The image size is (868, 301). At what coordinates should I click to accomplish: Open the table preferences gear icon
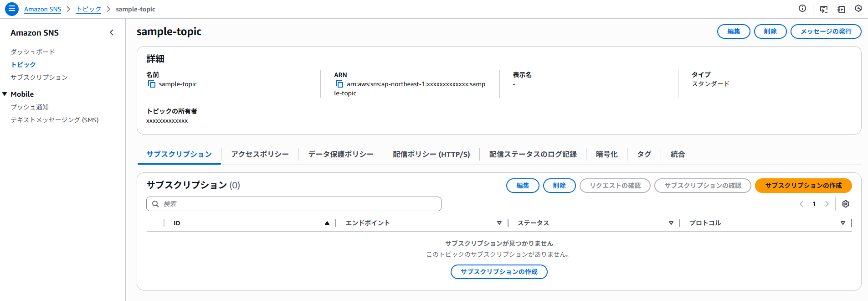[x=846, y=204]
